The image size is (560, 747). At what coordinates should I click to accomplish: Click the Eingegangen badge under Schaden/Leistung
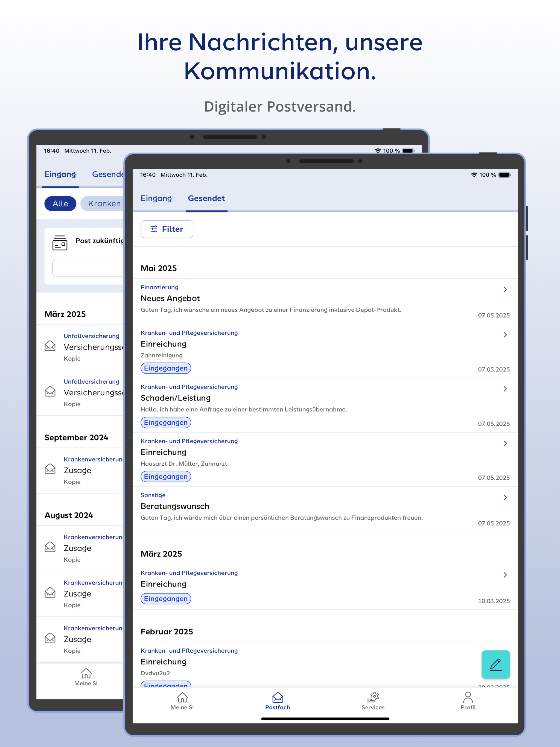click(x=165, y=422)
